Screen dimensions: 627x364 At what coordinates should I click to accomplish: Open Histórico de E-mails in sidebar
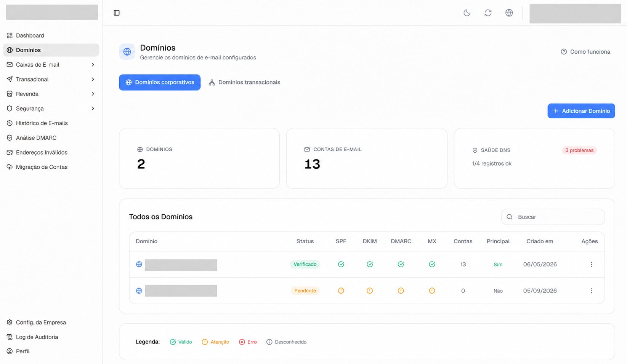click(x=51, y=123)
